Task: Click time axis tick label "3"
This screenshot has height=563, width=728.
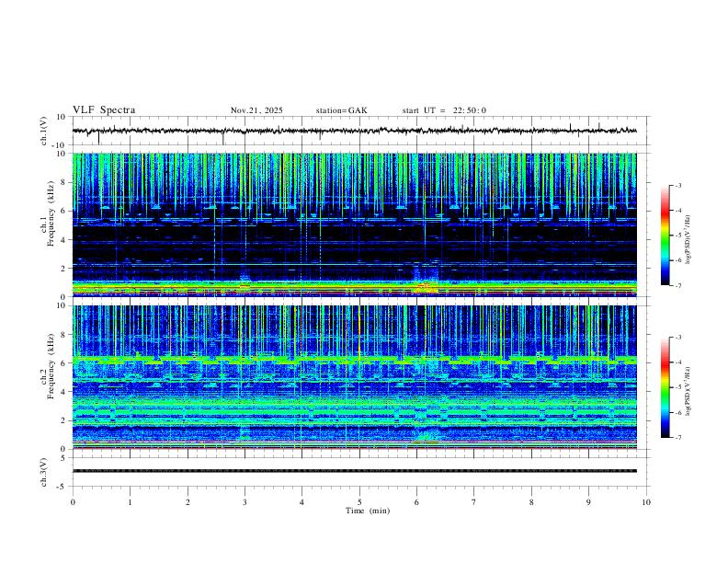Action: pyautogui.click(x=245, y=502)
